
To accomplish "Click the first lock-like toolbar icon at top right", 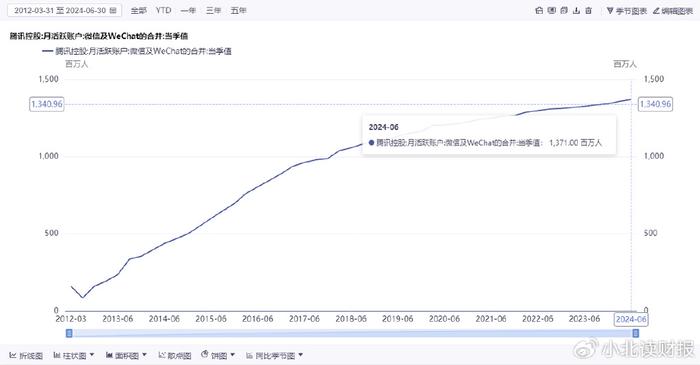I will pyautogui.click(x=539, y=10).
